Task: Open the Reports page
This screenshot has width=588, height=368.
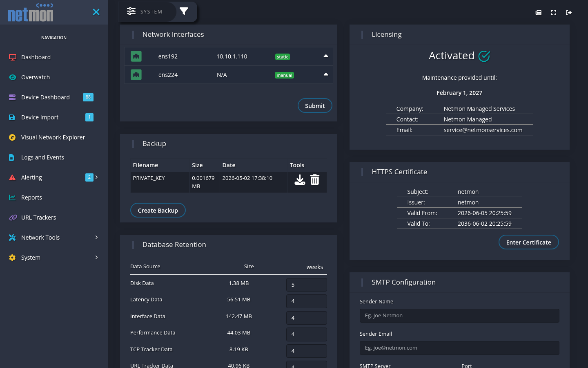Action: pos(31,197)
